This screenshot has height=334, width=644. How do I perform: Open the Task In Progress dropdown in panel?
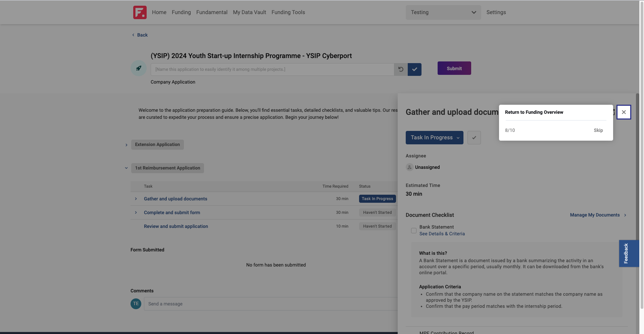tap(434, 138)
